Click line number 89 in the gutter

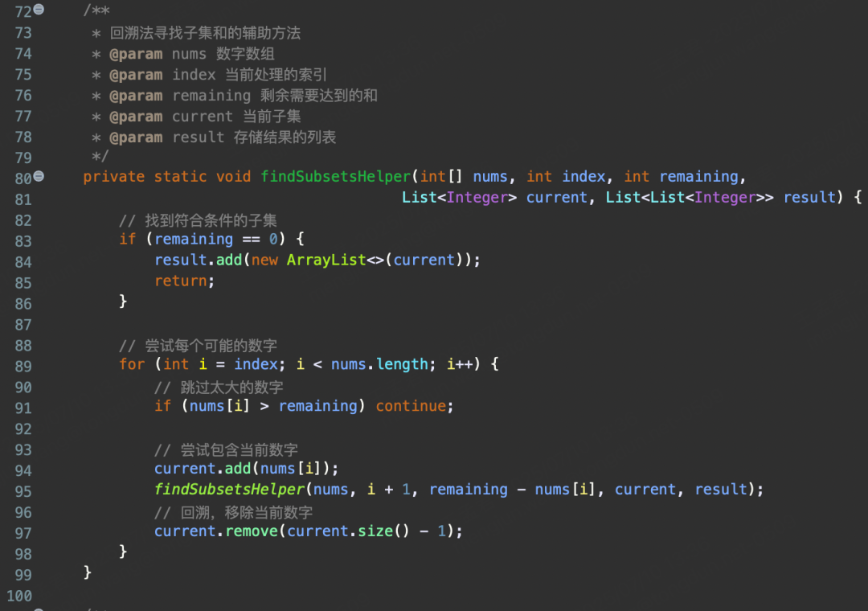23,366
